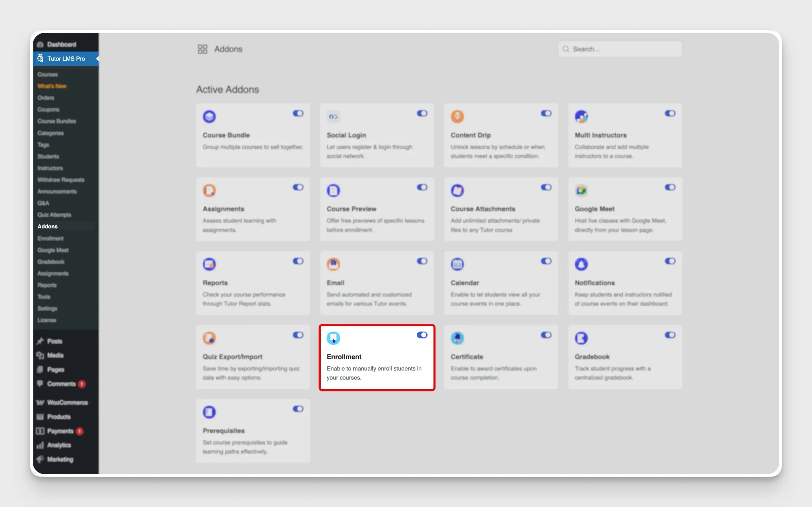Toggle the Email addon switch
The width and height of the screenshot is (812, 507).
[422, 261]
